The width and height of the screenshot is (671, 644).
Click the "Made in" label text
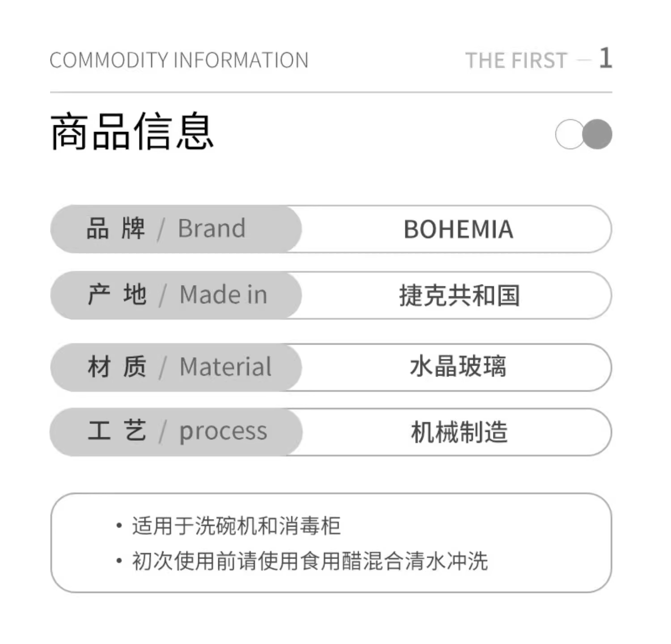point(223,295)
